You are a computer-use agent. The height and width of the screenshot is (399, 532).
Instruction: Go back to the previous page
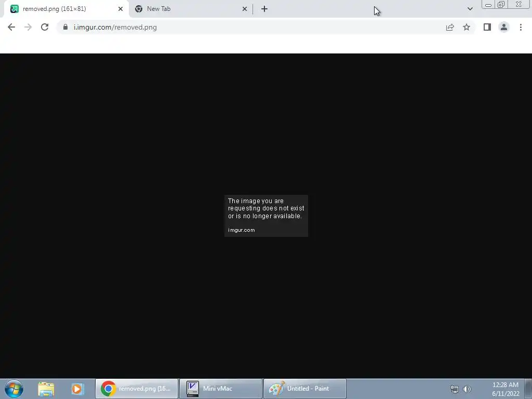click(x=11, y=27)
